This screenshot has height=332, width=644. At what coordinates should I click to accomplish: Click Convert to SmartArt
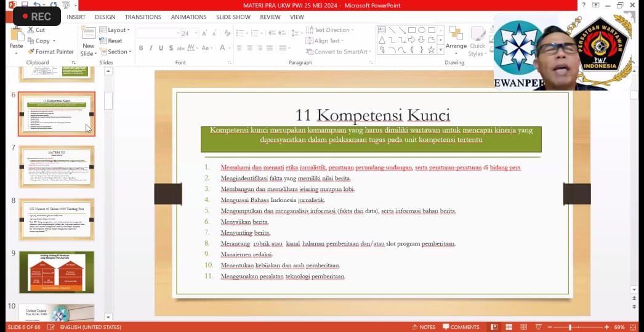pyautogui.click(x=339, y=52)
